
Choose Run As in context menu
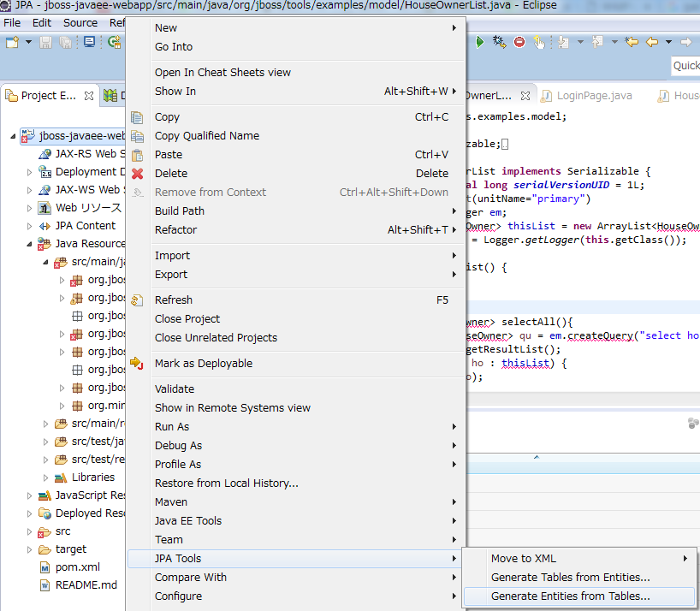(x=295, y=427)
